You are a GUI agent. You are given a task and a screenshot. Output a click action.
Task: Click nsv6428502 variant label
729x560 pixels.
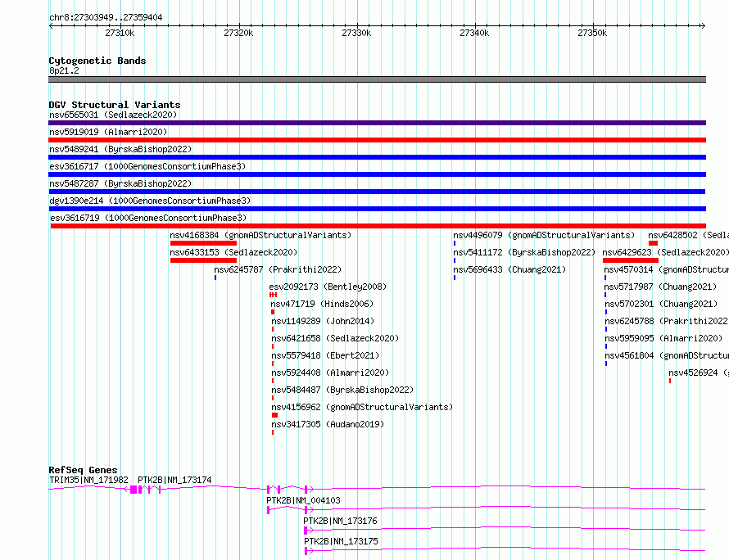pyautogui.click(x=689, y=235)
